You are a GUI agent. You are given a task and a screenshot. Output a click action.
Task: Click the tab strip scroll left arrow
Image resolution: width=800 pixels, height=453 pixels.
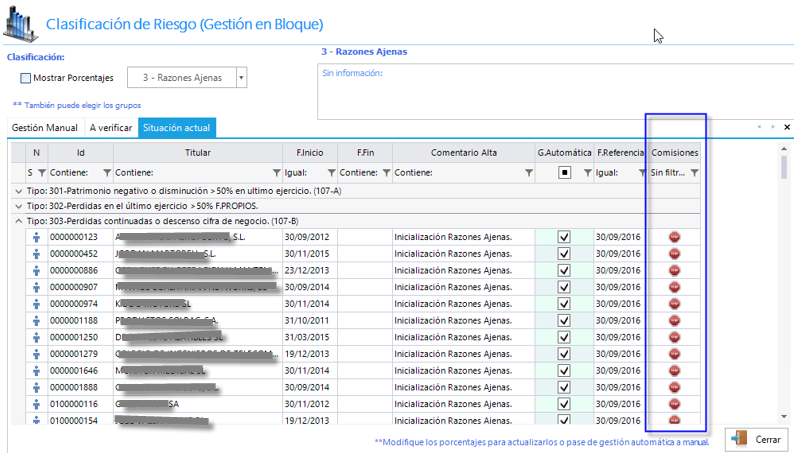pos(759,127)
